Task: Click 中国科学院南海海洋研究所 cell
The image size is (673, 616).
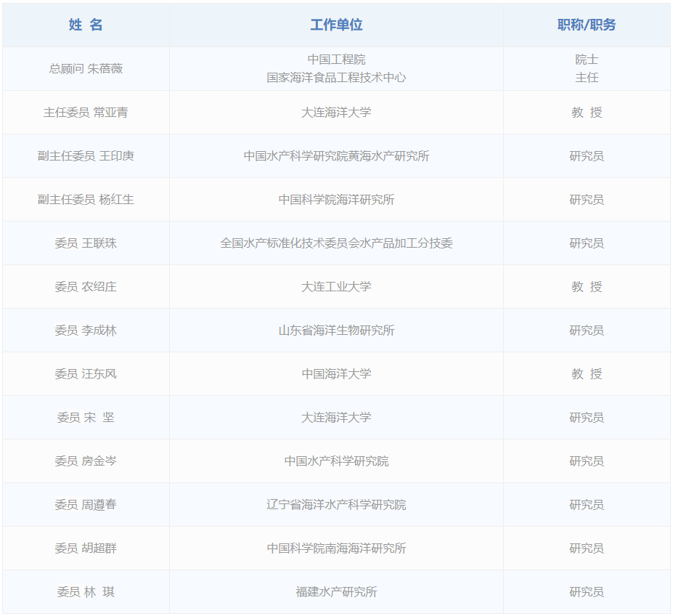Action: (336, 548)
